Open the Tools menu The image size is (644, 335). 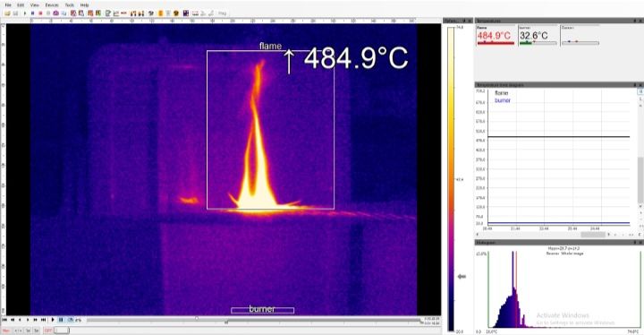point(70,5)
